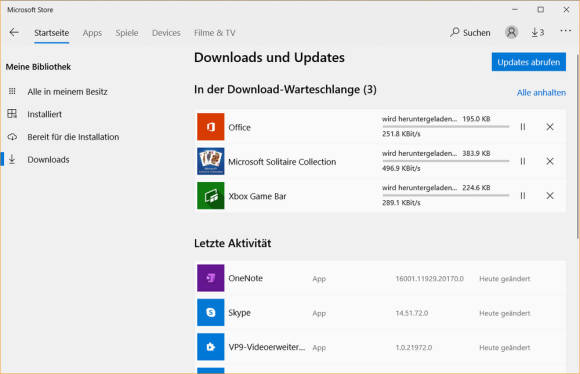Click the VP9-Videoerweiterung app icon

(210, 347)
